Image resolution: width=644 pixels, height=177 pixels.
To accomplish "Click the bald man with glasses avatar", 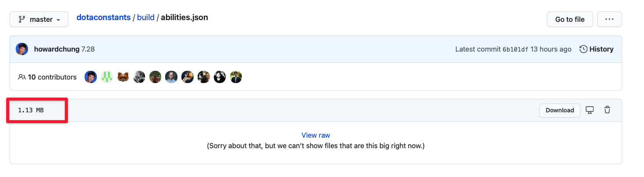I will pos(171,77).
